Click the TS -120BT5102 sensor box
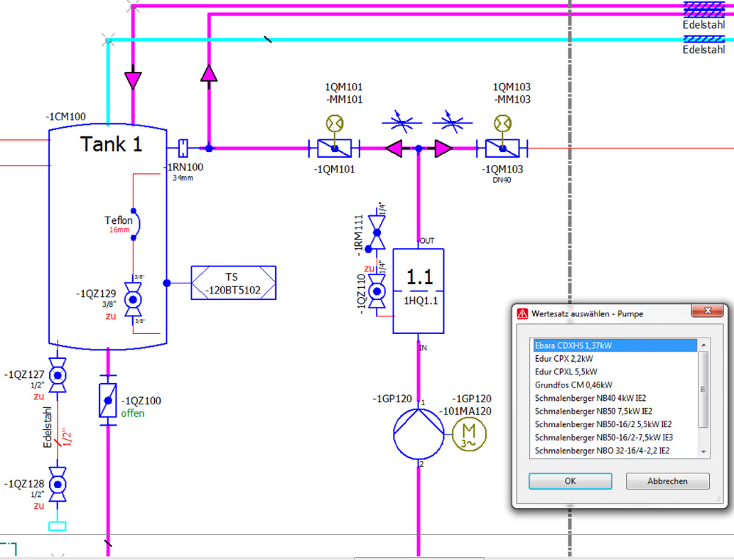Viewport: 734px width, 560px height. pos(233,283)
